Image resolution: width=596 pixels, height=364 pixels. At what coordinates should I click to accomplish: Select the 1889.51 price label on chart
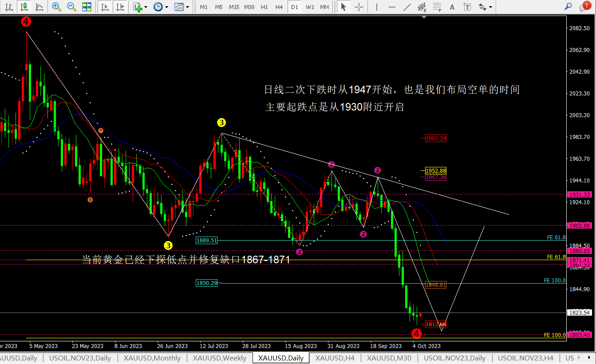click(x=206, y=241)
